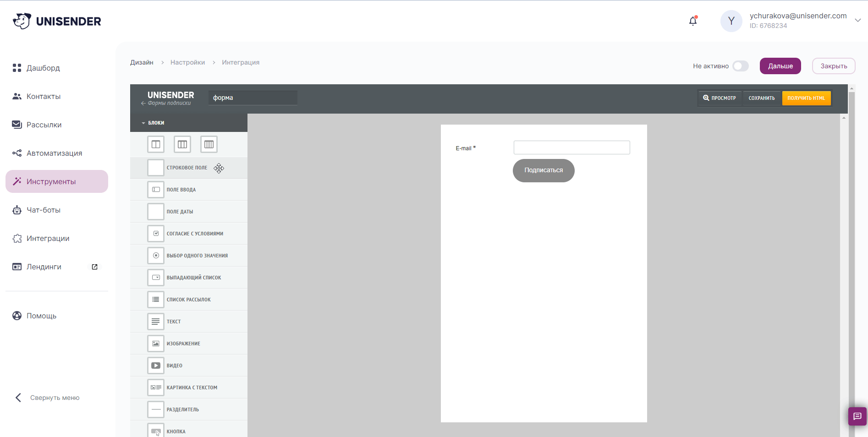The width and height of the screenshot is (868, 437).
Task: Click the Y user avatar
Action: [731, 21]
